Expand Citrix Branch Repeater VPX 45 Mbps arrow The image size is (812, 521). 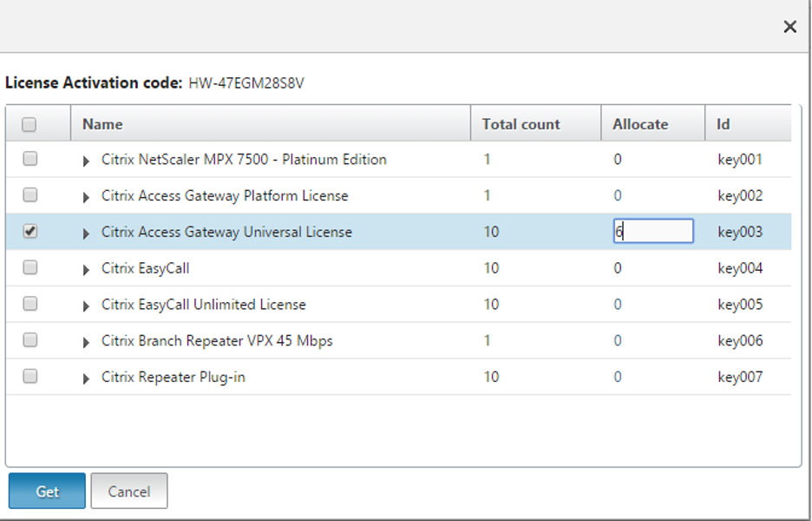tap(86, 342)
